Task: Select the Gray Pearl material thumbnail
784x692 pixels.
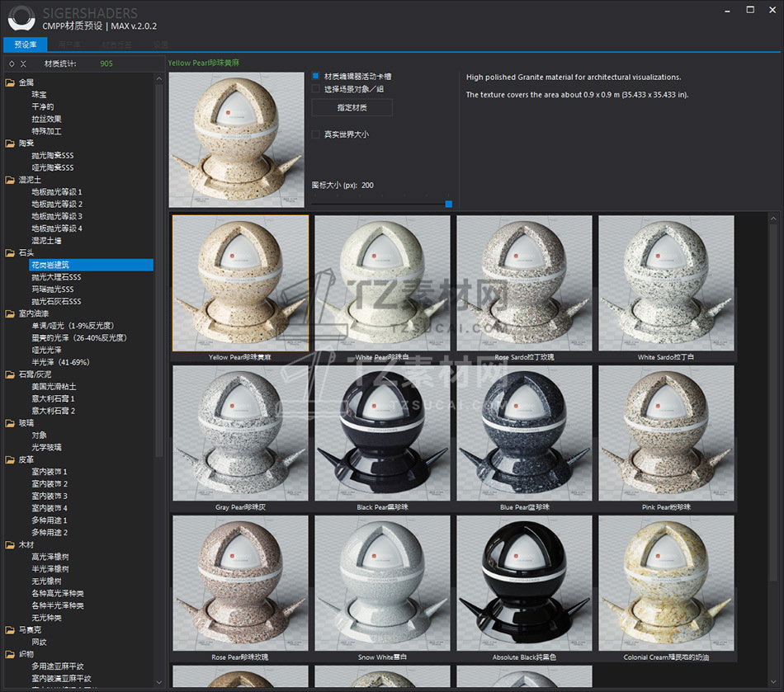Action: click(240, 433)
